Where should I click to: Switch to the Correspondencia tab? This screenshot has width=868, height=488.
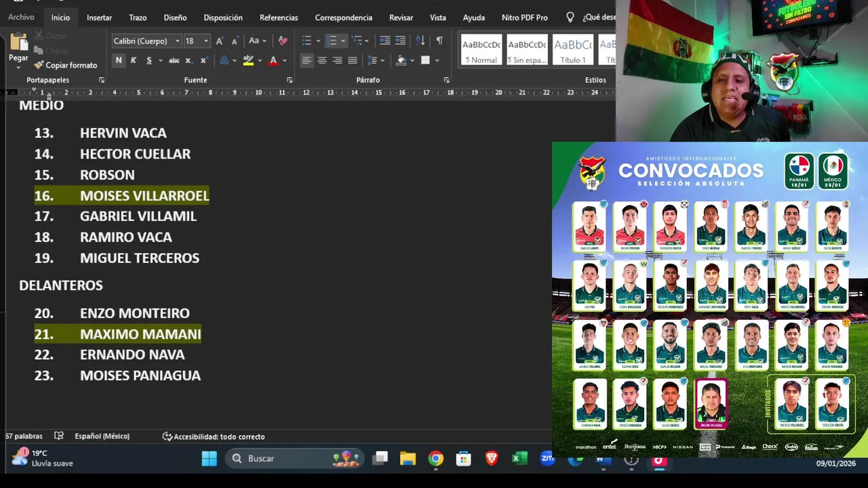point(344,18)
